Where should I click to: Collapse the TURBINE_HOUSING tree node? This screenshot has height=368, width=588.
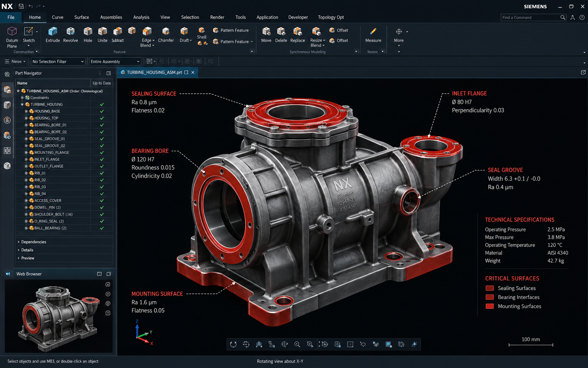point(22,105)
